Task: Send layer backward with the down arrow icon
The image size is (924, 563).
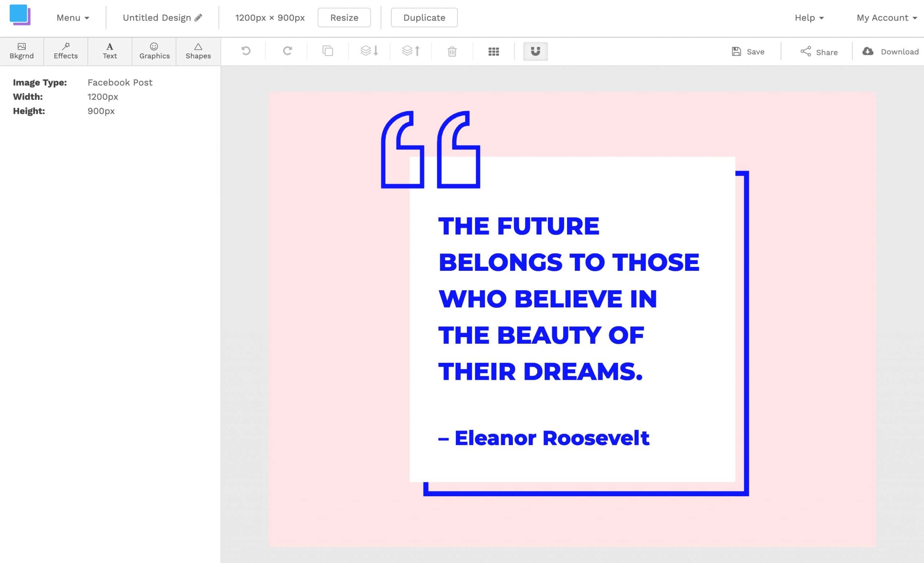Action: [x=369, y=51]
